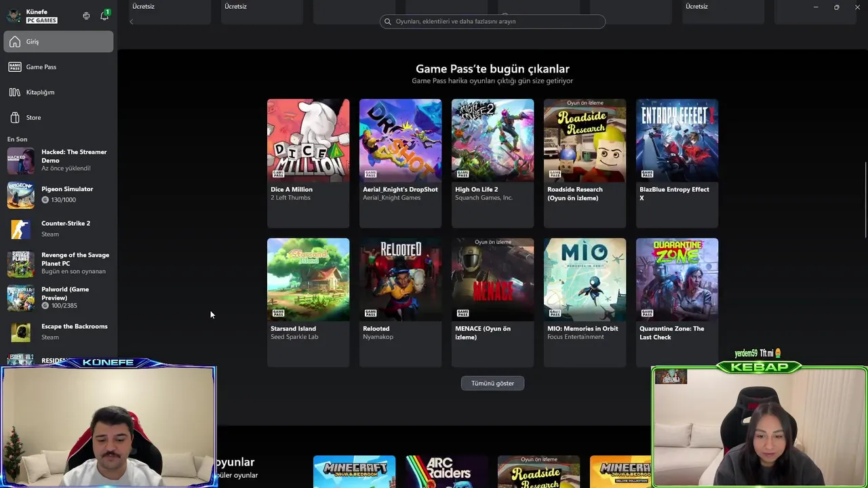Select the Store menu item

[x=58, y=117]
